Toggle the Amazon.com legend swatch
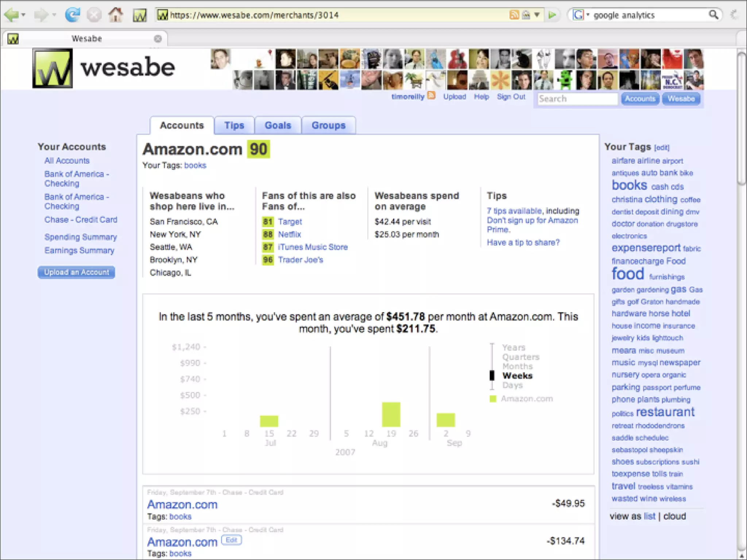 point(493,399)
